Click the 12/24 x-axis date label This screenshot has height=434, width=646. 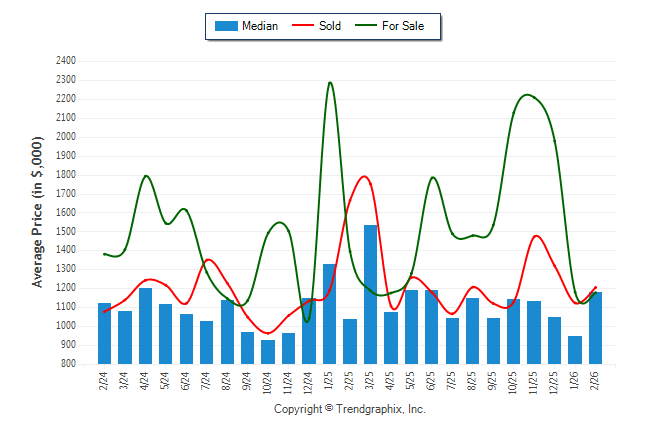309,382
